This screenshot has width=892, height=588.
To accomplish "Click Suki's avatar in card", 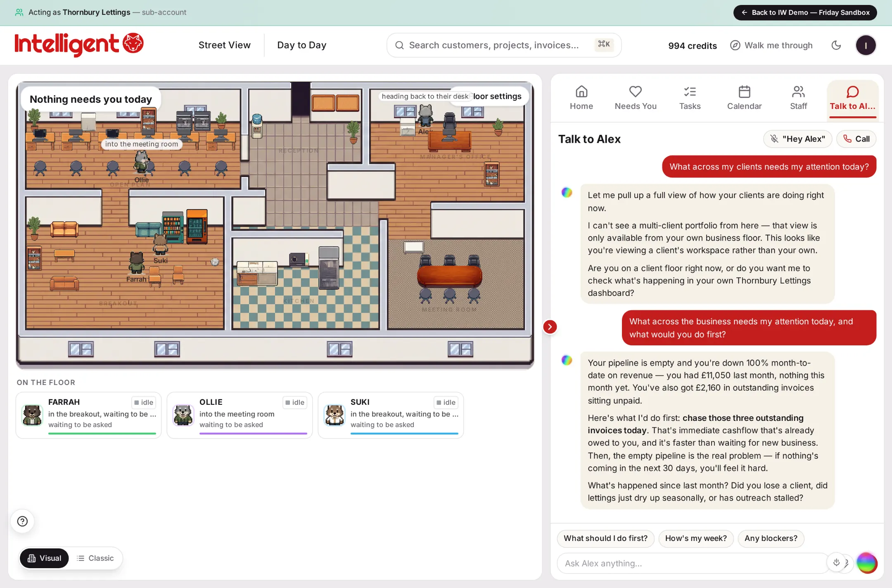I will pos(334,415).
